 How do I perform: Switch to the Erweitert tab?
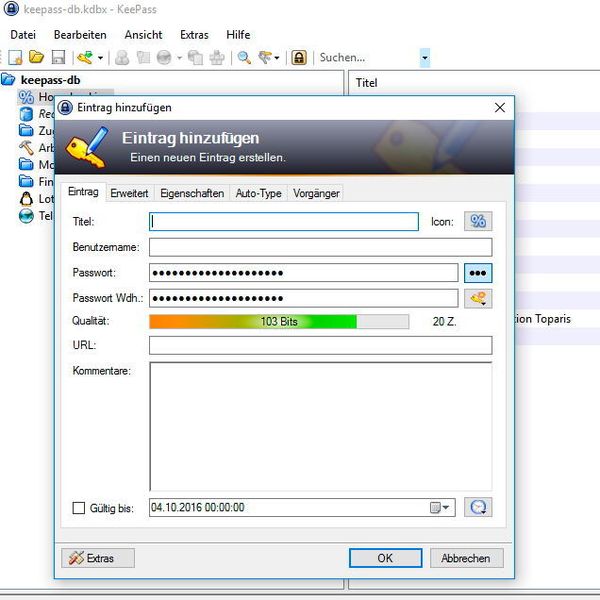tap(129, 193)
